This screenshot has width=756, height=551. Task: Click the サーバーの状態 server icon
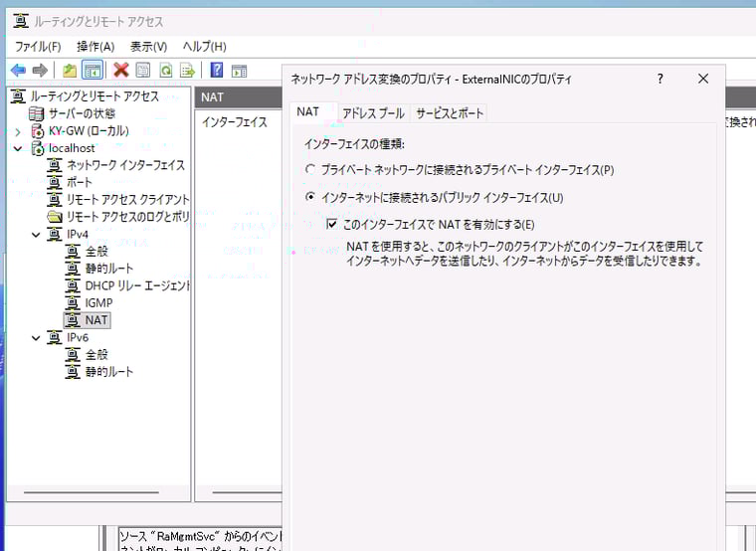click(x=37, y=113)
